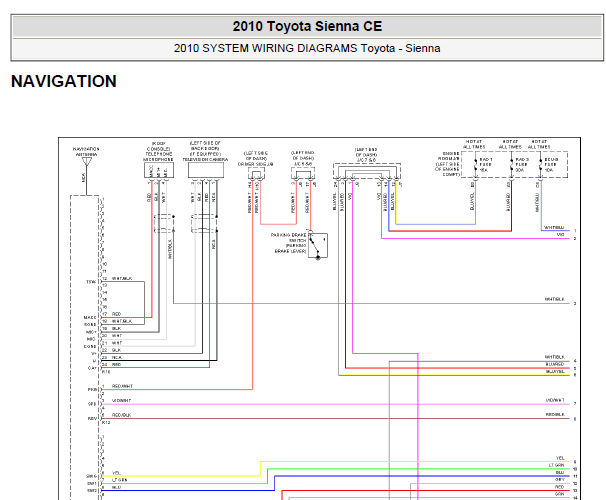This screenshot has width=606, height=500.
Task: Click the SPD pin label
Action: click(92, 404)
